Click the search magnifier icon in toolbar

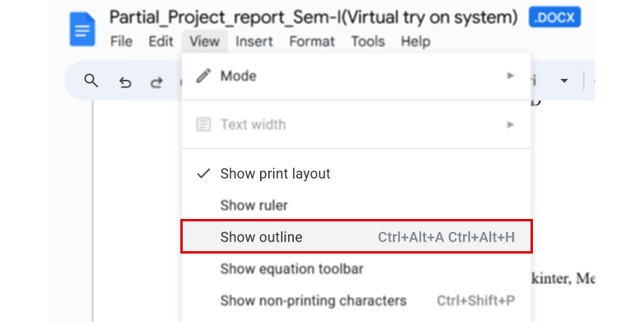pyautogui.click(x=91, y=80)
